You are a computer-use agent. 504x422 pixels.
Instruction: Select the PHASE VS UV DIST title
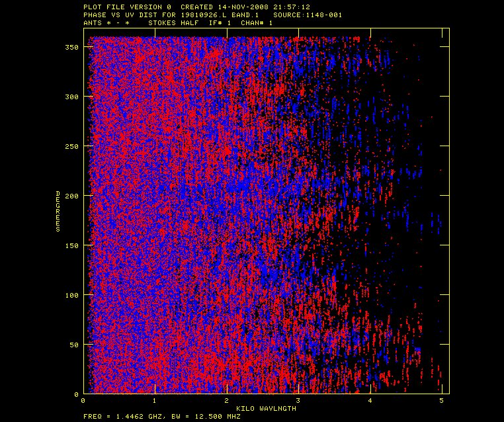pyautogui.click(x=120, y=15)
